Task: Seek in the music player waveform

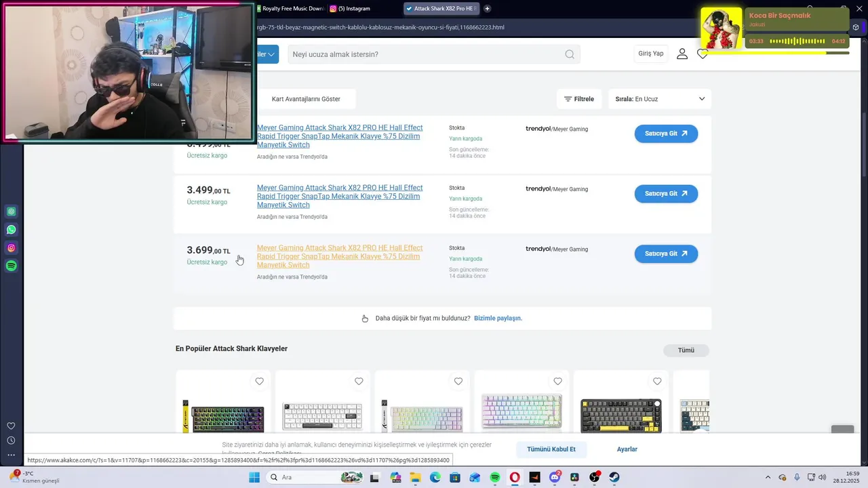Action: pos(797,41)
